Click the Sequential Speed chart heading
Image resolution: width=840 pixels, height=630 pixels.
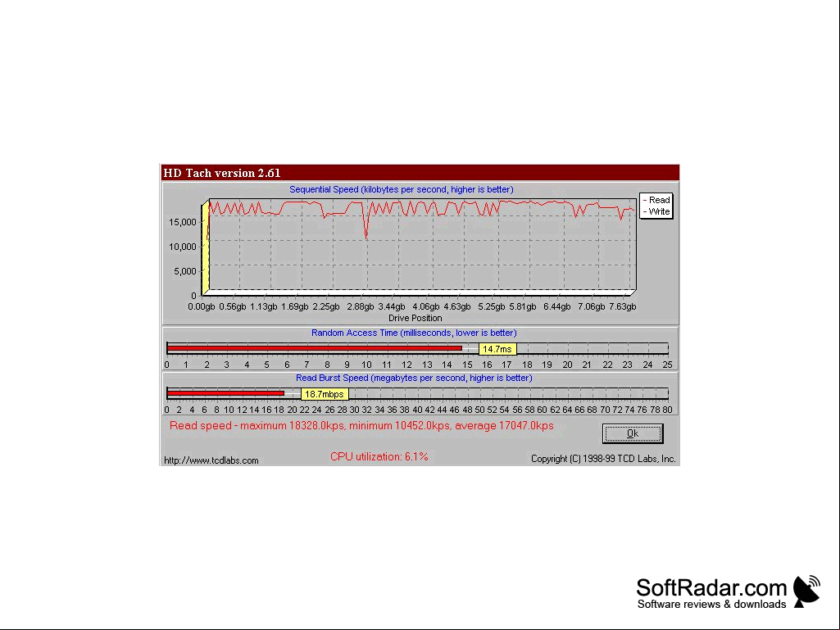tap(402, 189)
